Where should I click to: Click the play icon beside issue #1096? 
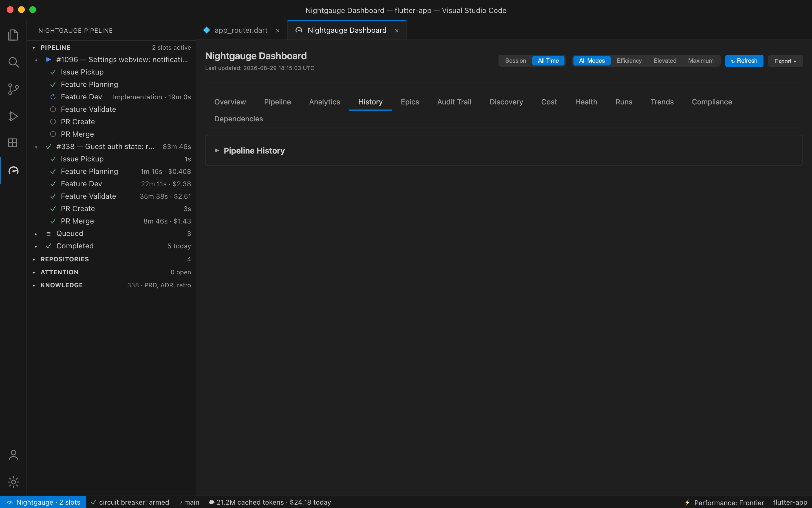[x=48, y=60]
